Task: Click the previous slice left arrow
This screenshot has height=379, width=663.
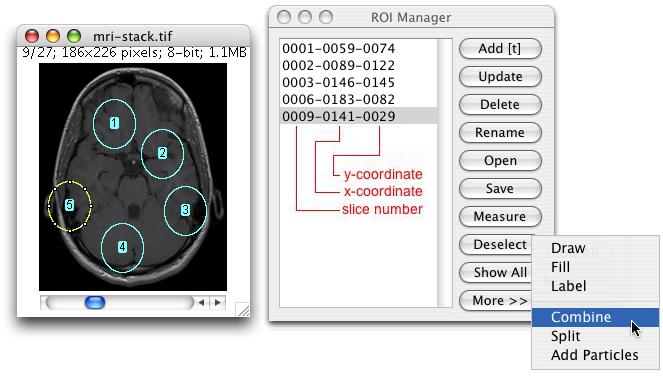Action: [x=202, y=302]
